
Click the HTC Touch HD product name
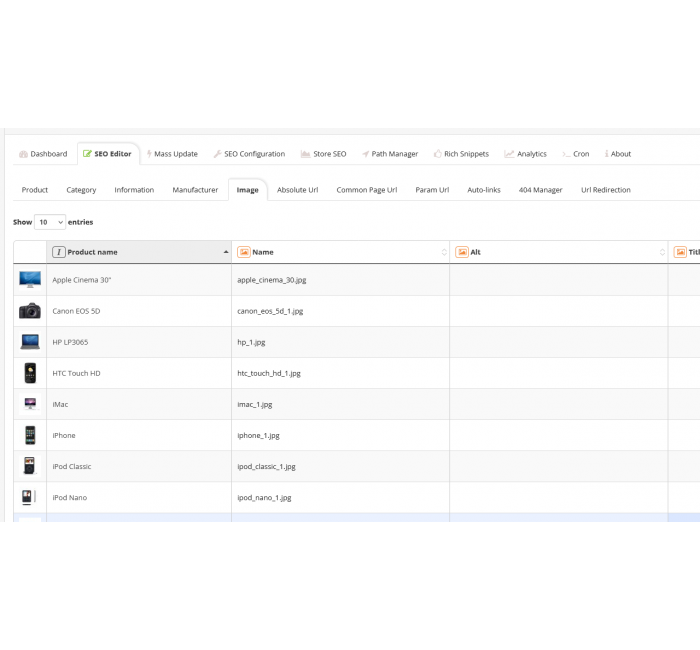(x=76, y=374)
